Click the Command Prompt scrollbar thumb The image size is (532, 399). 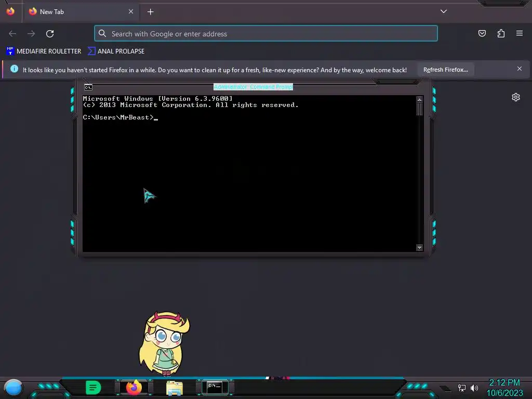coord(419,109)
